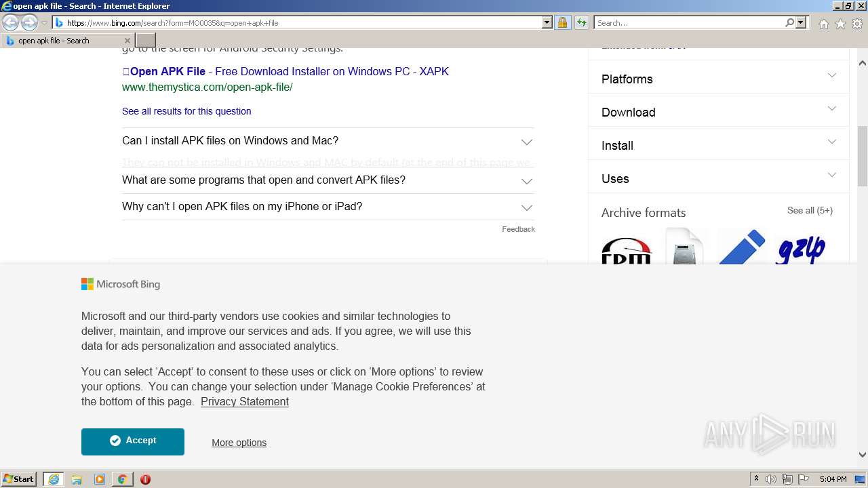
Task: Click 'More options' in cookie banner
Action: coord(239,443)
